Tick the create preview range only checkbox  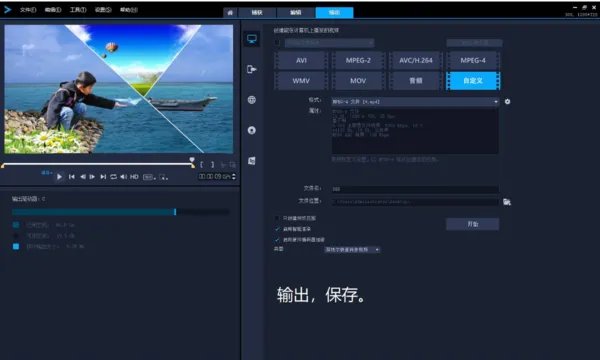277,218
